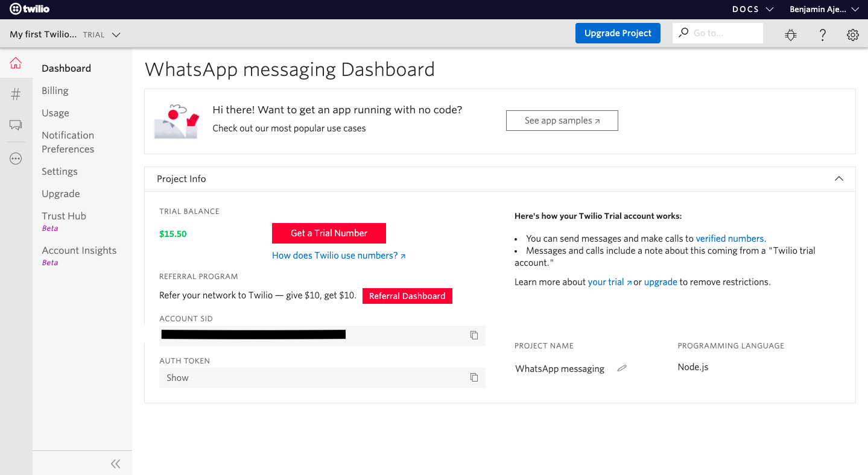Show the Auth Token
Image resolution: width=868 pixels, height=475 pixels.
177,378
